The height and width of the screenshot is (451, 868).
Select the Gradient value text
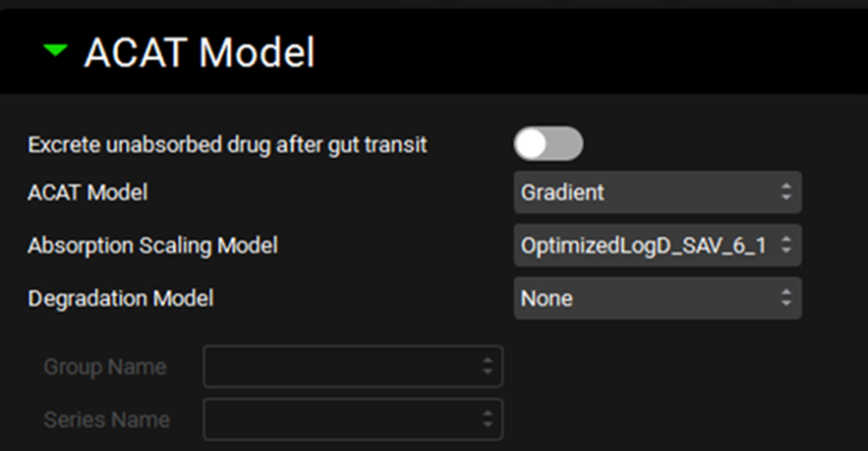tap(563, 193)
